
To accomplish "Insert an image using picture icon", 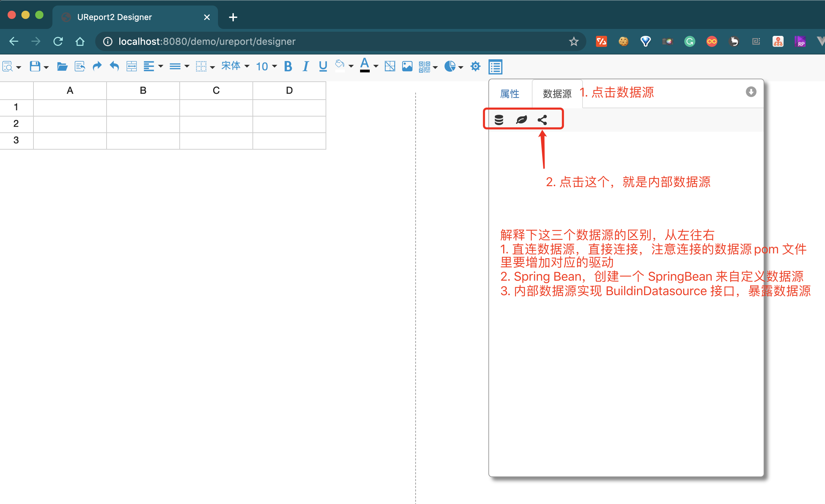I will click(407, 66).
